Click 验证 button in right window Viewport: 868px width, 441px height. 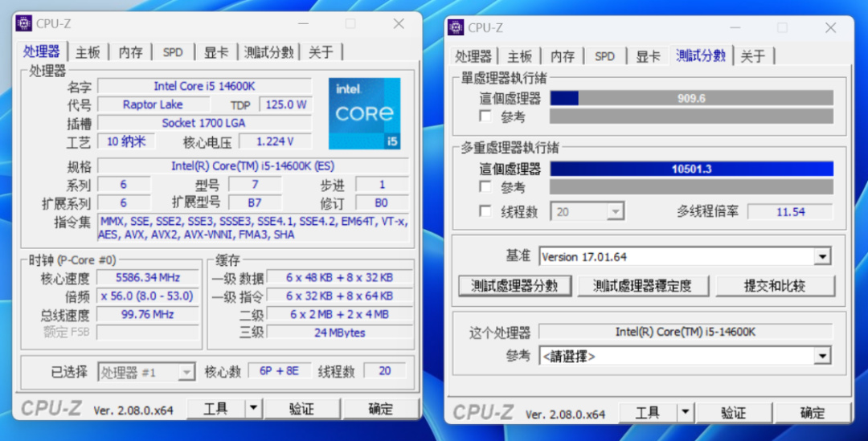click(734, 413)
